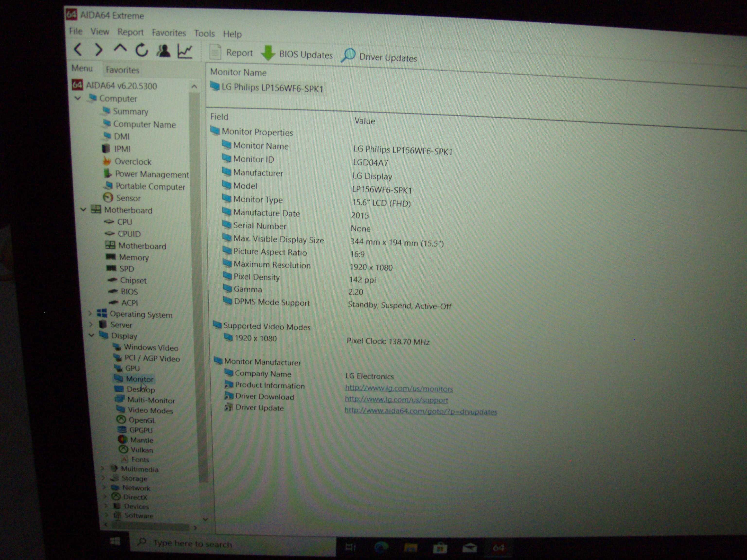This screenshot has height=560, width=747.
Task: Open the Help menu
Action: [x=232, y=34]
